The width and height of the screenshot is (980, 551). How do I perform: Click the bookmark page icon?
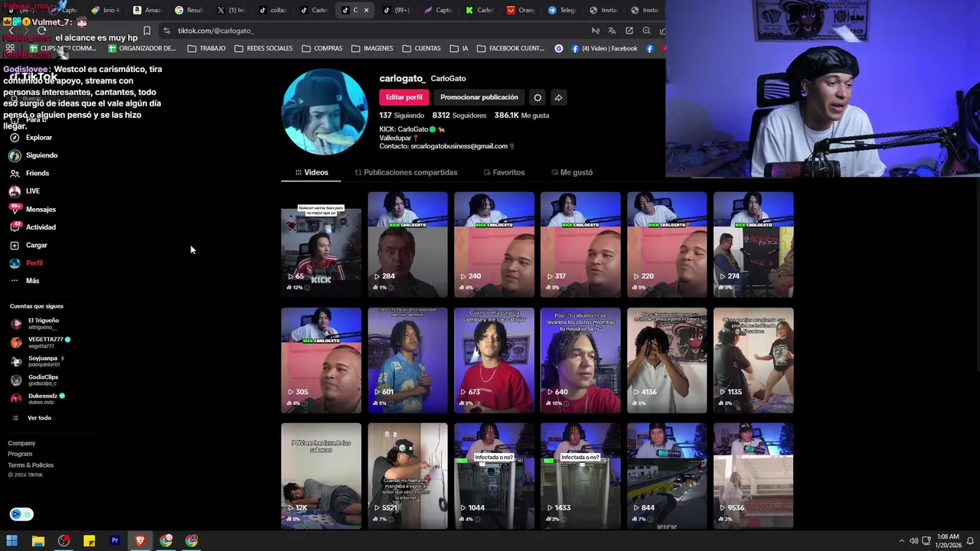point(146,31)
